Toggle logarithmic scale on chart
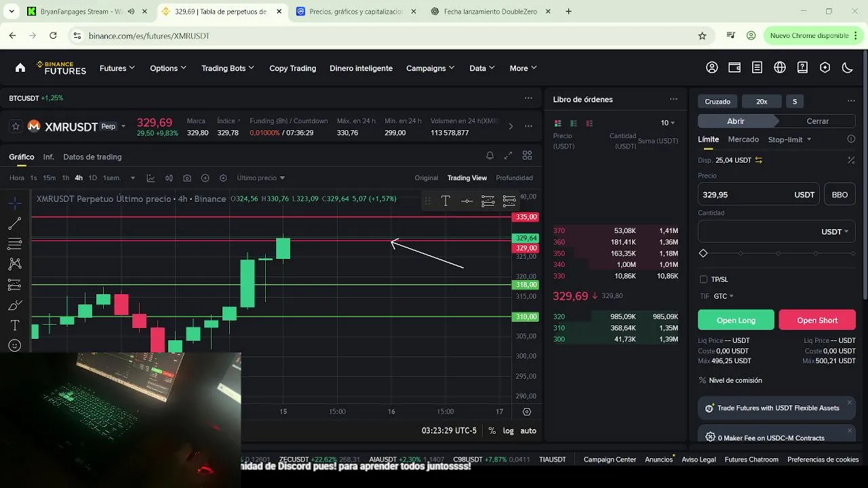Viewport: 868px width, 488px height. [508, 430]
